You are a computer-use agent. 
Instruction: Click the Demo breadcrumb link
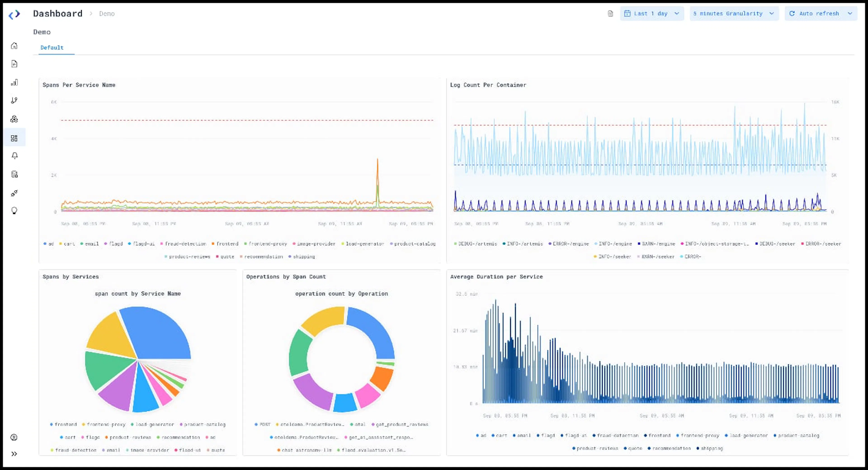click(106, 14)
